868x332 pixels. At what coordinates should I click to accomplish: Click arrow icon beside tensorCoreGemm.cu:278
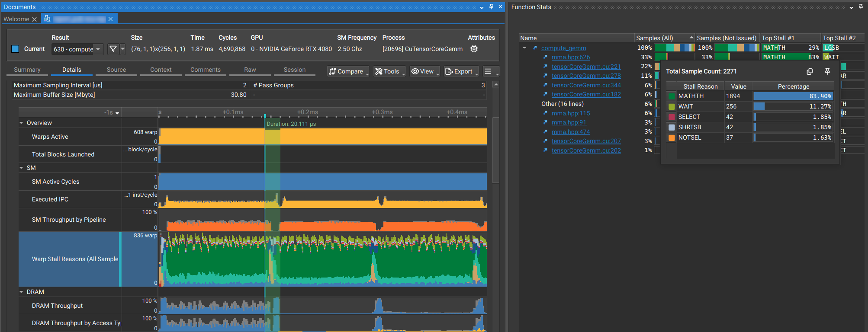tap(545, 76)
